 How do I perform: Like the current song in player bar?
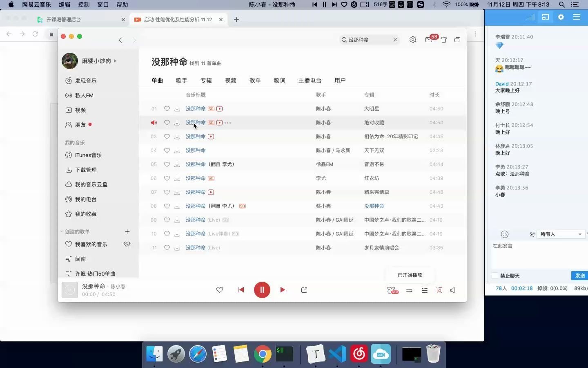[x=220, y=290]
